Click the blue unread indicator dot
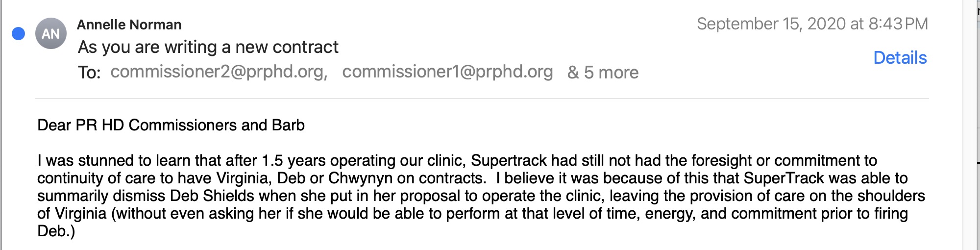Viewport: 980px width, 250px height. pos(19,33)
